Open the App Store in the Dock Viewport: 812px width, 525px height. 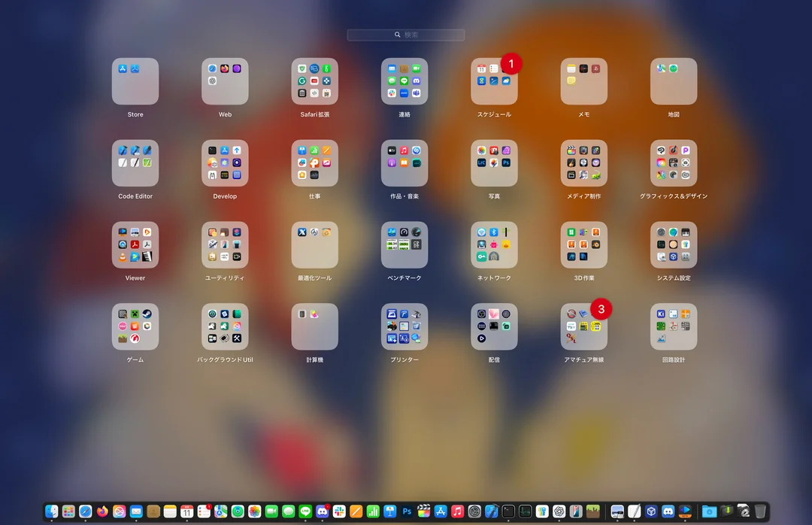441,511
